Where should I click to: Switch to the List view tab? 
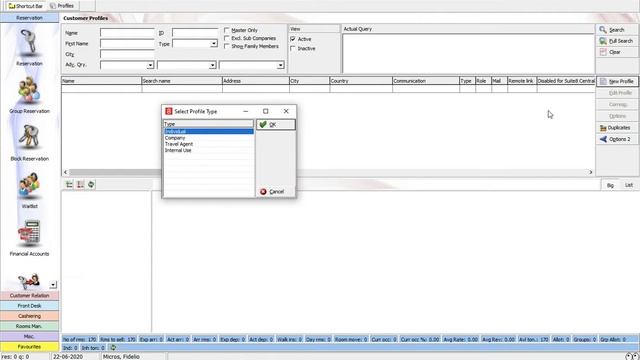629,185
